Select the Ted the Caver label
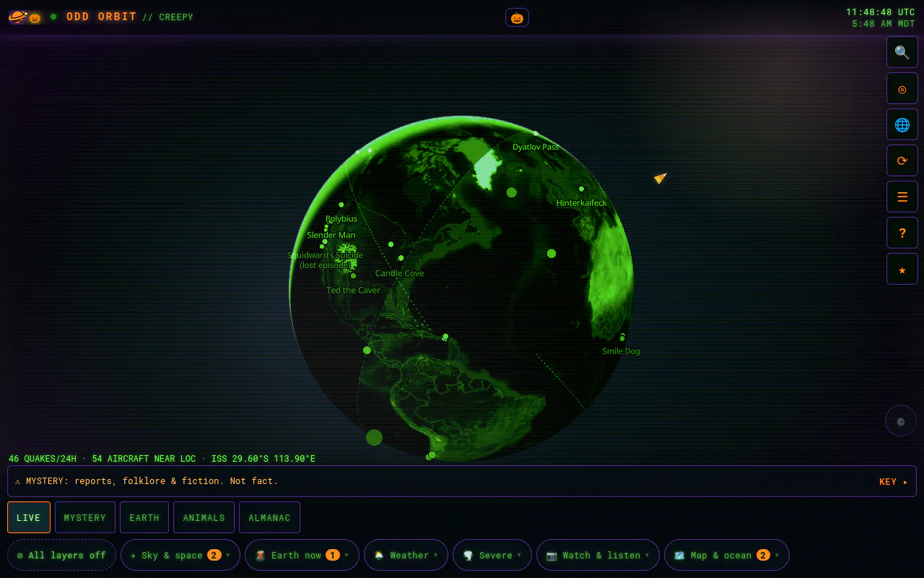The width and height of the screenshot is (924, 578). 353,290
